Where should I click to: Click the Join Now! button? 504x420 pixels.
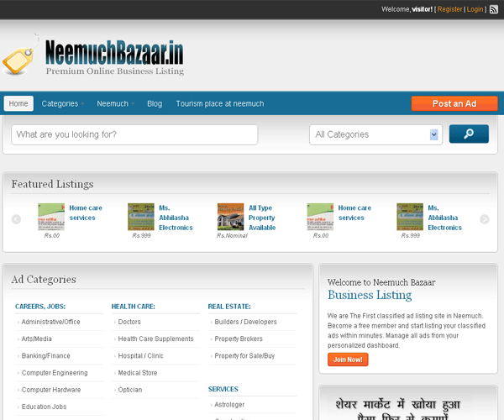point(348,360)
